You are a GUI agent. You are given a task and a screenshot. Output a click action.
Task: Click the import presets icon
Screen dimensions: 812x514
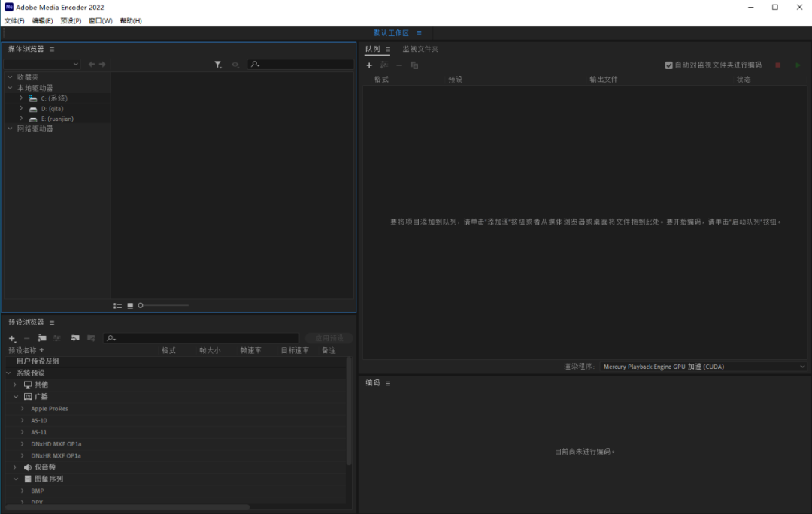75,338
